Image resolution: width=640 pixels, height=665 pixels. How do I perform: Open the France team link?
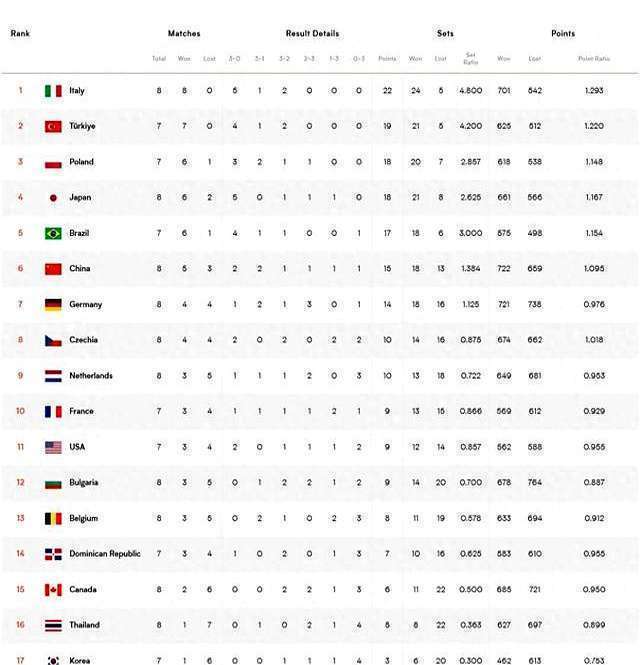click(x=80, y=412)
